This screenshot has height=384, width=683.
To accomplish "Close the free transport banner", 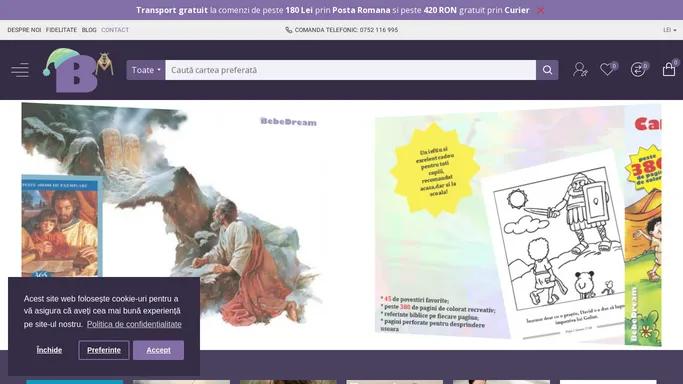I will click(541, 10).
